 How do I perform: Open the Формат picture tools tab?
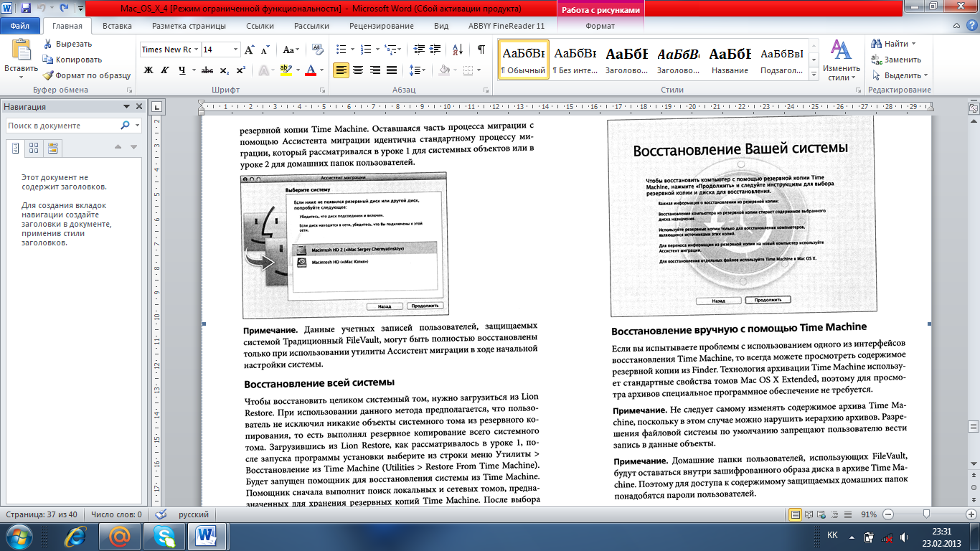600,26
